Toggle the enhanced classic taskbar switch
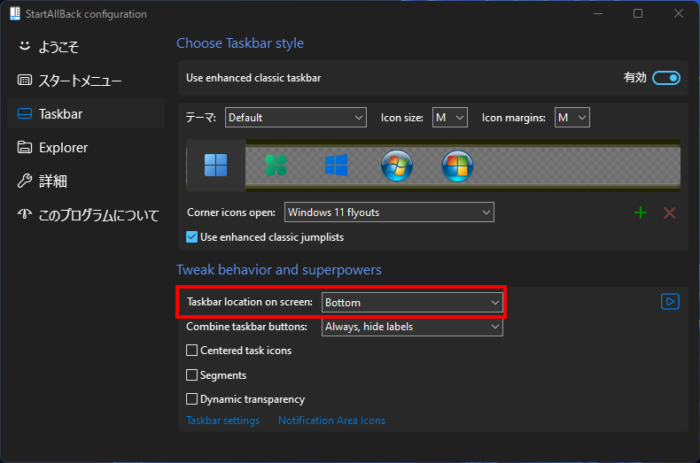Screen dimensions: 700x463 click(665, 78)
